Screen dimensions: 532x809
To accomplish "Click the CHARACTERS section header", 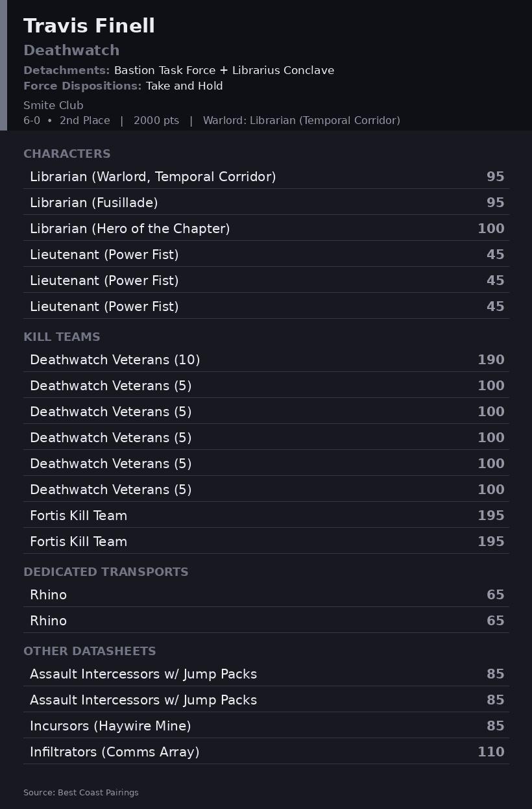I will click(x=67, y=154).
